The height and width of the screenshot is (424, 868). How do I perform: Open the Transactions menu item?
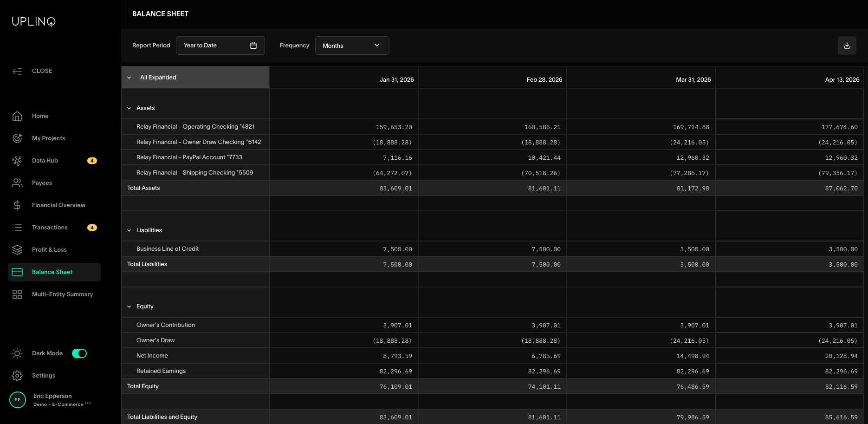[x=50, y=228]
